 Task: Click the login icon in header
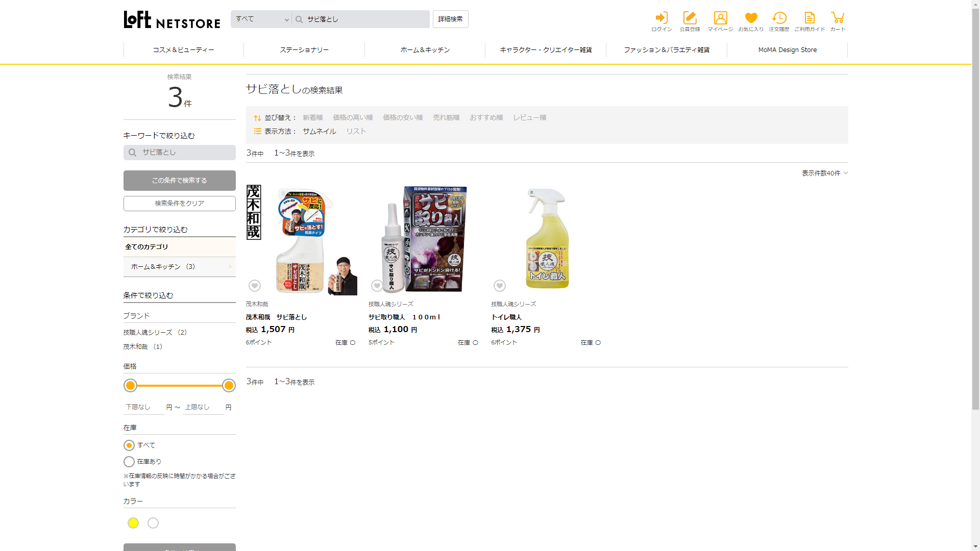(x=661, y=18)
